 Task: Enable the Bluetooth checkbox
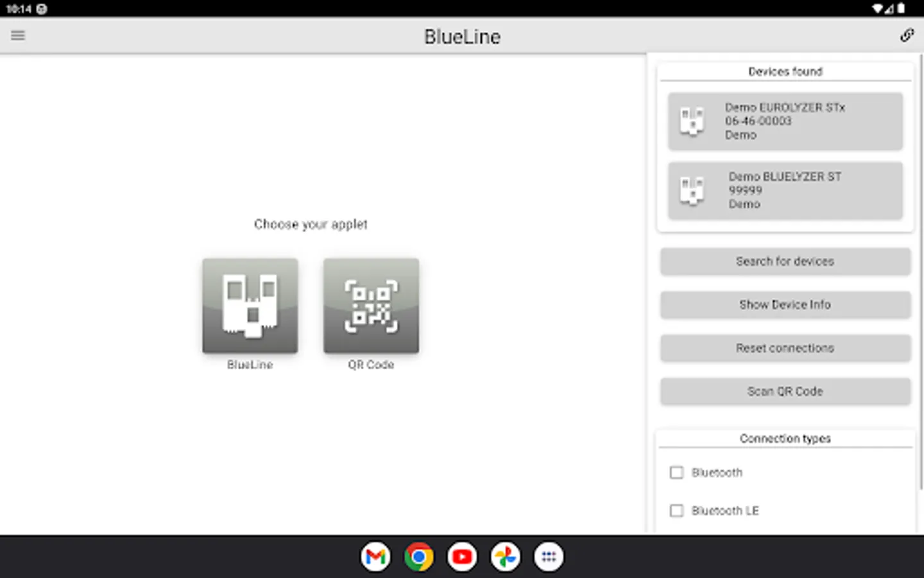pyautogui.click(x=676, y=473)
